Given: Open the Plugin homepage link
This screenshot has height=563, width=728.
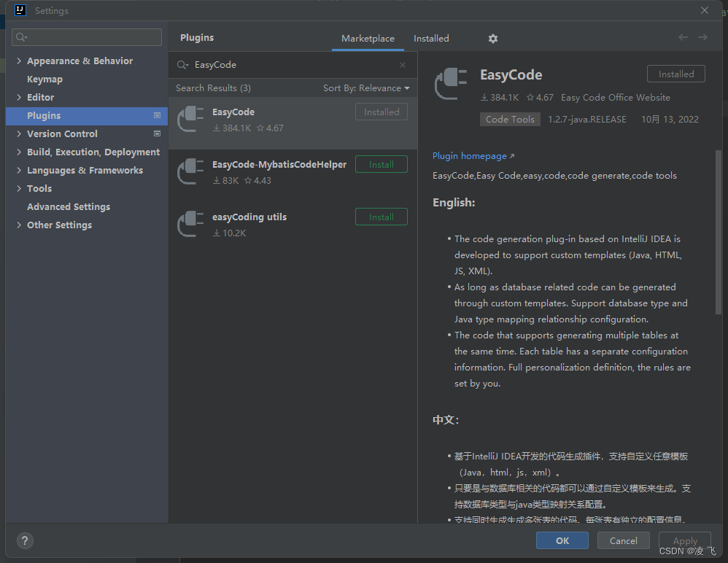Looking at the screenshot, I should 473,156.
